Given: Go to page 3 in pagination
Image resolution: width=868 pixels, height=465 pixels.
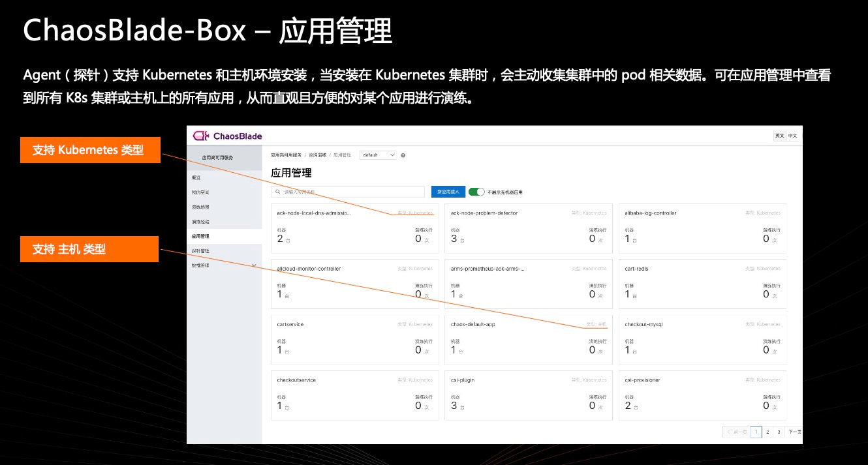Looking at the screenshot, I should (779, 432).
